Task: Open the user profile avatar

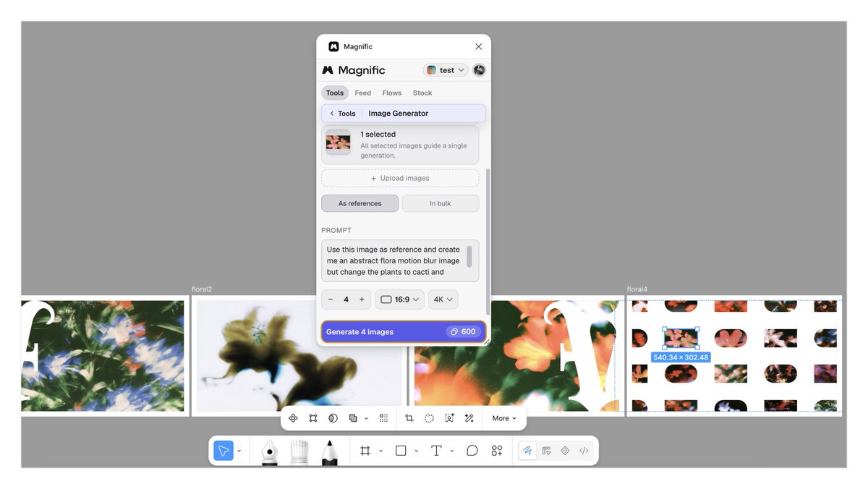Action: click(479, 70)
